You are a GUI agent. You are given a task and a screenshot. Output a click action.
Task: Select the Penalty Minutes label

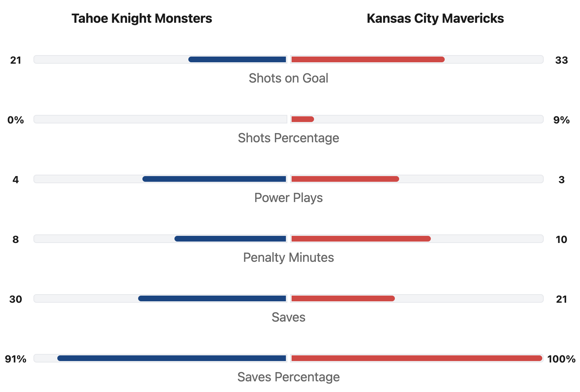[x=288, y=258]
